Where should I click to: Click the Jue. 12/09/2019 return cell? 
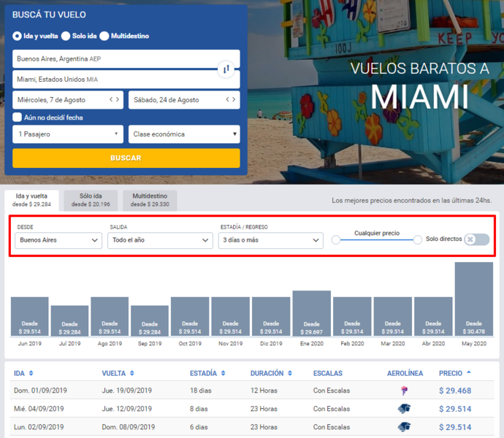126,409
